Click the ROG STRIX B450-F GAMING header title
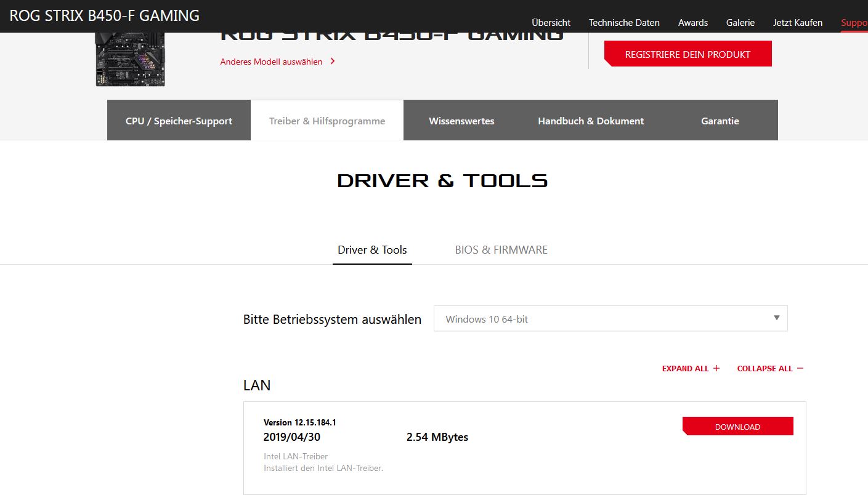Screen dimensions: 868x495 pyautogui.click(x=105, y=16)
